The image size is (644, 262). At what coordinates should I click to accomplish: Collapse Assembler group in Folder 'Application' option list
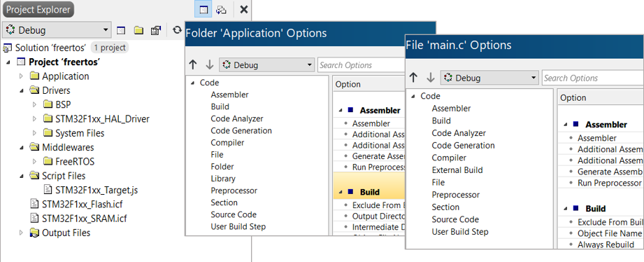pyautogui.click(x=340, y=110)
